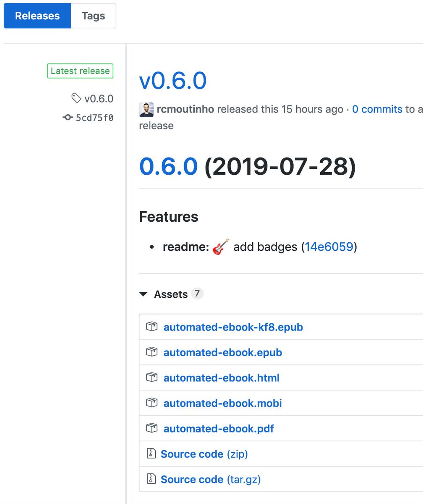This screenshot has height=504, width=423.
Task: Click the Assets count badge 7
Action: [x=197, y=294]
